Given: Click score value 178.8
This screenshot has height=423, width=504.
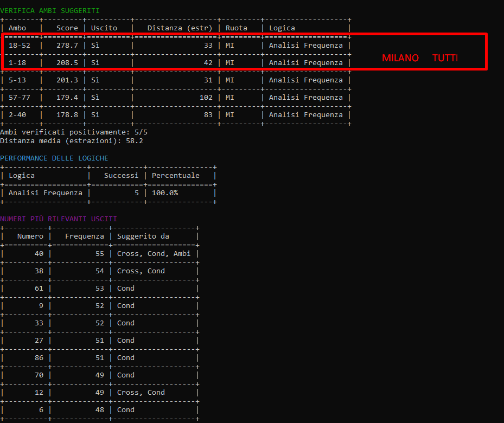Looking at the screenshot, I should [67, 114].
